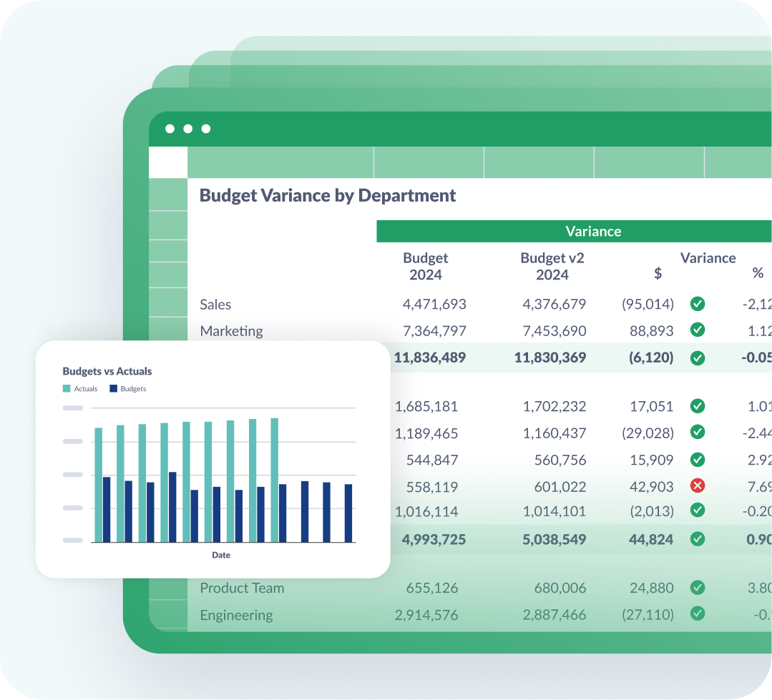Viewport: 772px width, 700px height.
Task: Click the green check next to 15,909
Action: 697,460
